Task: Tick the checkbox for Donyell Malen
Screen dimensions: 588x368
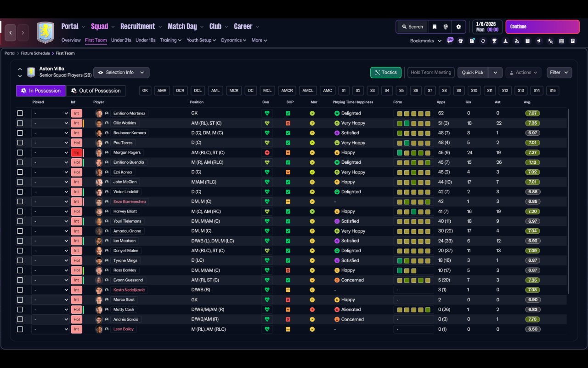Action: tap(20, 251)
